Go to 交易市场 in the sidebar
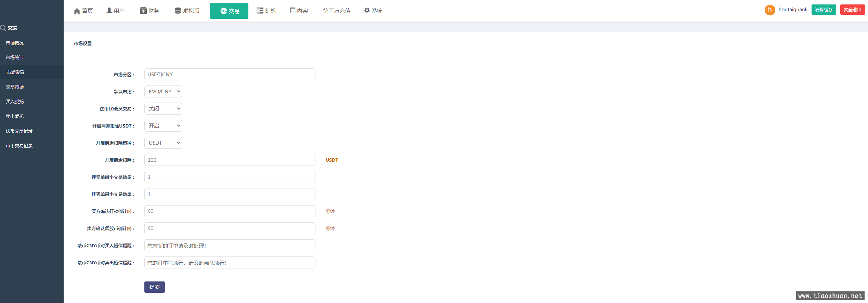The image size is (868, 303). pyautogui.click(x=15, y=87)
